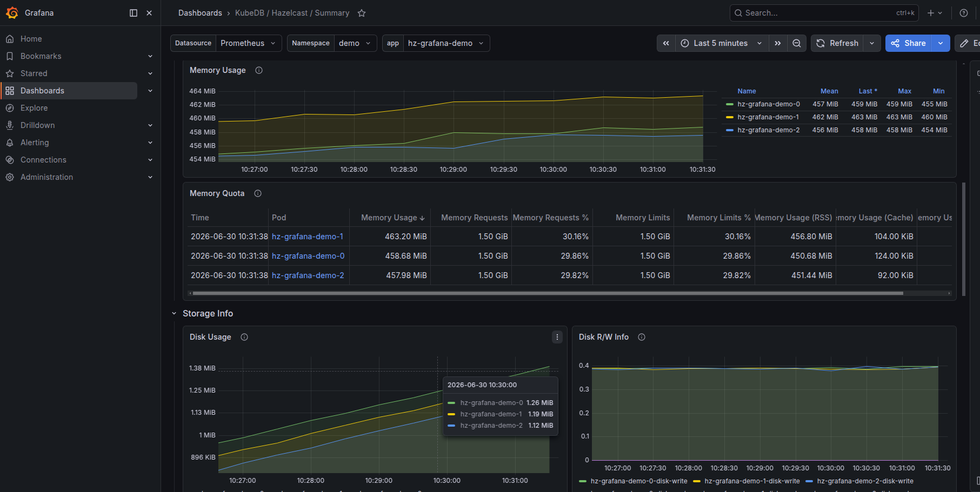Sort legend by Min column
The image size is (980, 492).
(x=938, y=91)
